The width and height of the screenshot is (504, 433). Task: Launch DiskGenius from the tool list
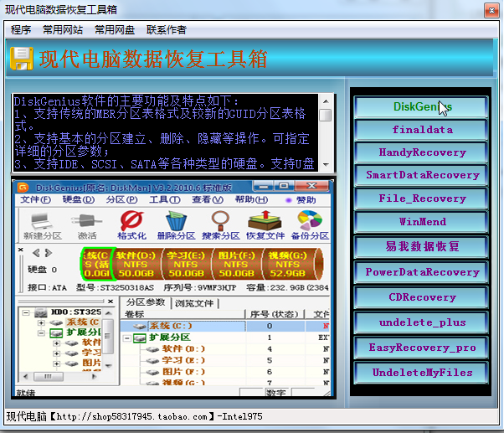pos(421,106)
